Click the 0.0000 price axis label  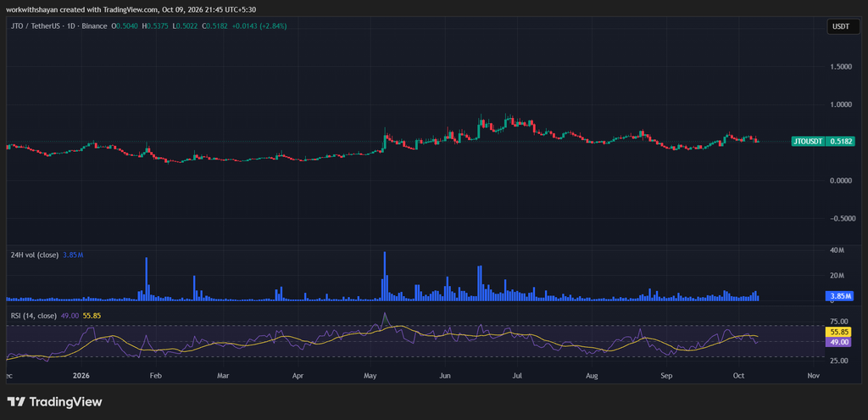[840, 181]
